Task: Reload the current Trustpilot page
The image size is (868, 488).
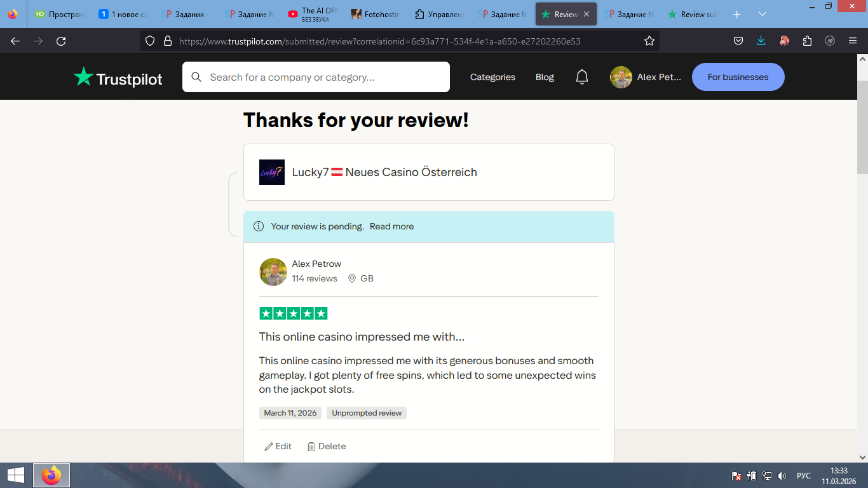Action: point(61,41)
